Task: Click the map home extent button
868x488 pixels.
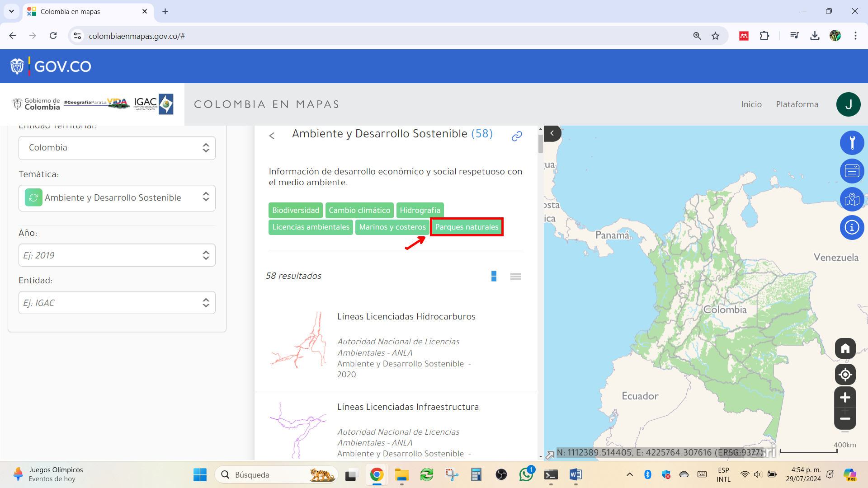Action: [x=845, y=348]
